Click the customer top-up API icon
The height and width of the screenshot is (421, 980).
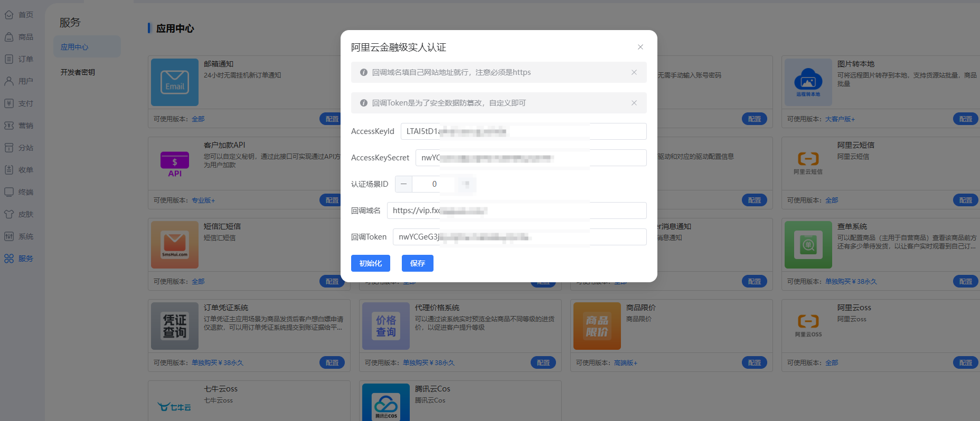(x=174, y=164)
